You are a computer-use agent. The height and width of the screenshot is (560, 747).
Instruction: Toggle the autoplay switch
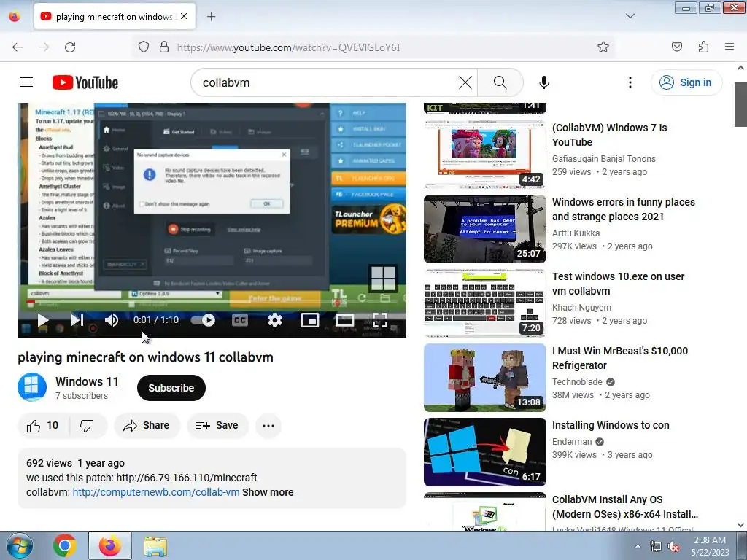pyautogui.click(x=203, y=320)
